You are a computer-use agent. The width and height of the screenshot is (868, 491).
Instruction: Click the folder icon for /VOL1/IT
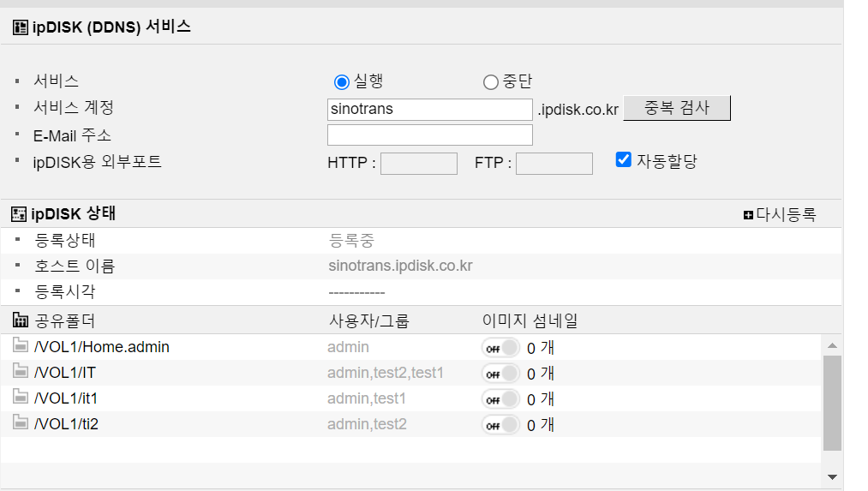(x=21, y=370)
